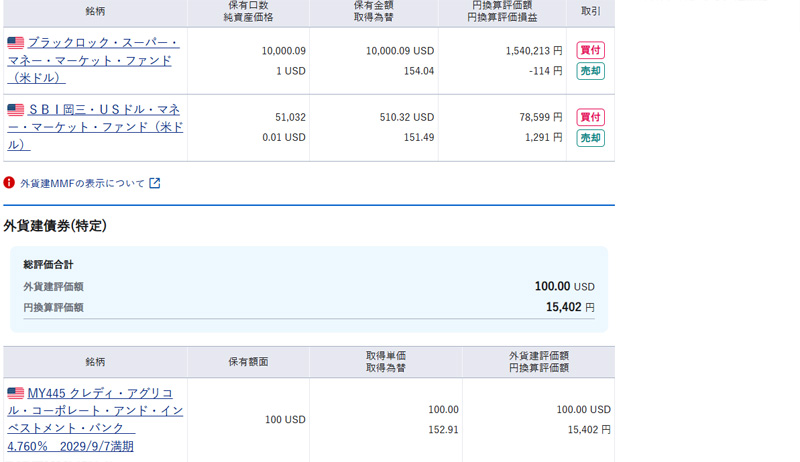This screenshot has height=462, width=800.
Task: Open 外貨建MMFの表示について help link
Action: 82,183
